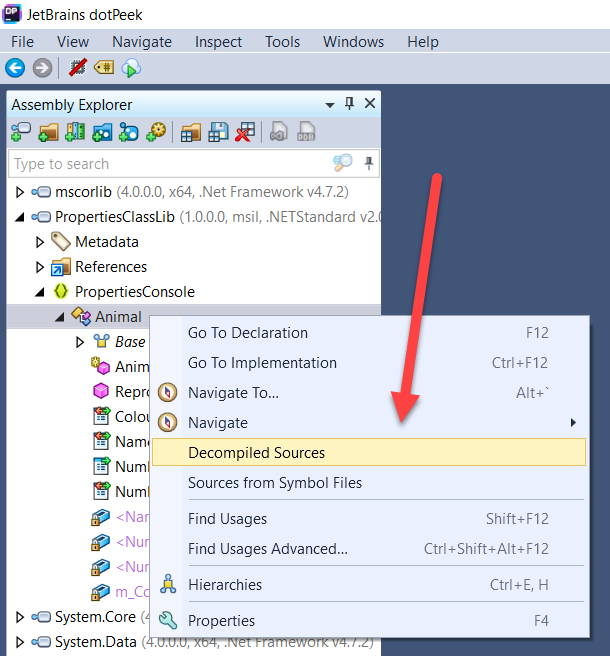Toggle the pin icon in the search box

pos(369,163)
